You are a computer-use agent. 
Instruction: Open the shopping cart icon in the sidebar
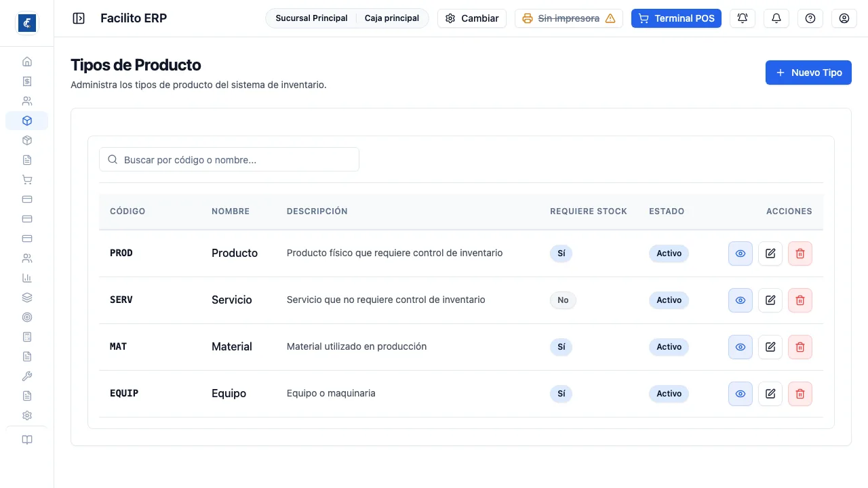point(27,180)
